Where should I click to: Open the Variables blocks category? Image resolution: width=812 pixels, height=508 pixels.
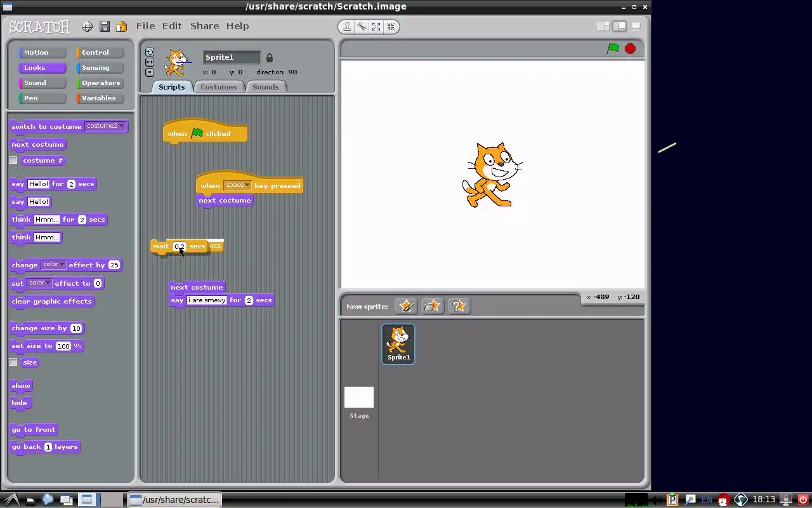coord(100,98)
